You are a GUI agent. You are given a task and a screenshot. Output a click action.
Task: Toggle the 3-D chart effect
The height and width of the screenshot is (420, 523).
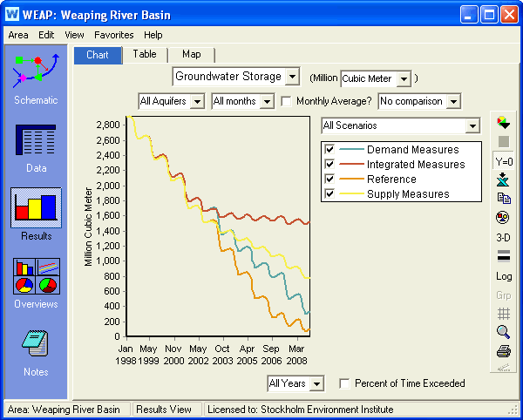(503, 237)
